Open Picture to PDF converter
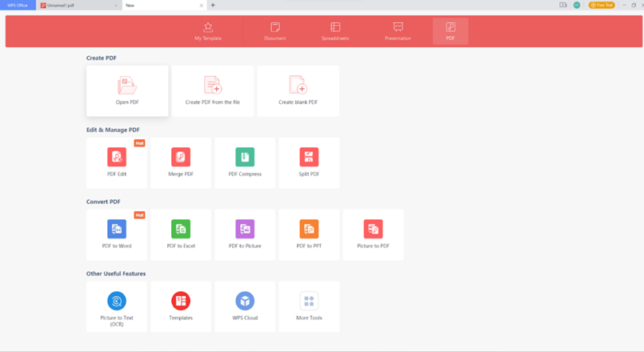Screen dimensions: 644x352 (x=373, y=234)
